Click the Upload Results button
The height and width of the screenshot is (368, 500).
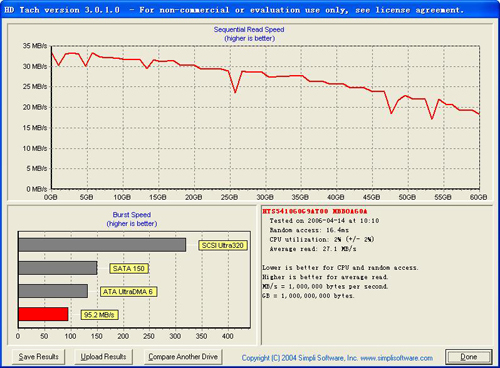pos(103,357)
